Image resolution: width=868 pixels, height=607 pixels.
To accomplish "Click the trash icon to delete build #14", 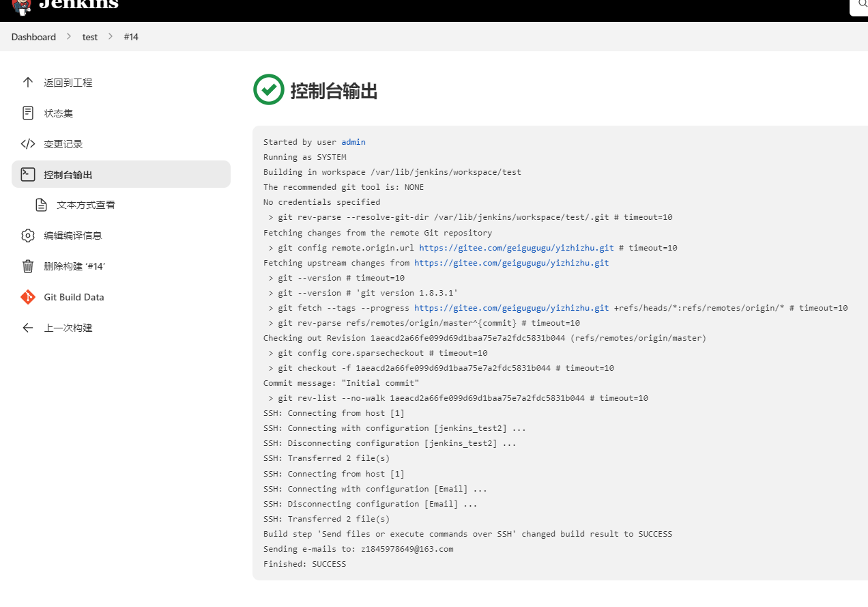I will [x=28, y=266].
